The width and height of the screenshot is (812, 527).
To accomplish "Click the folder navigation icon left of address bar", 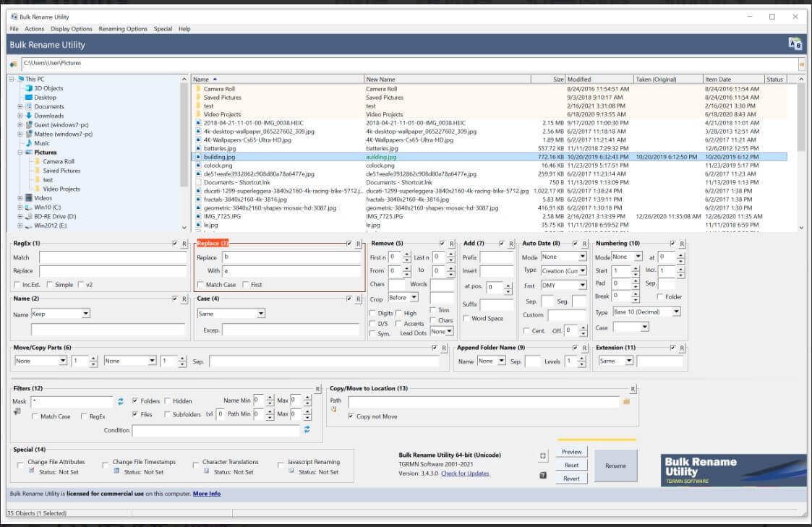I will (x=13, y=64).
